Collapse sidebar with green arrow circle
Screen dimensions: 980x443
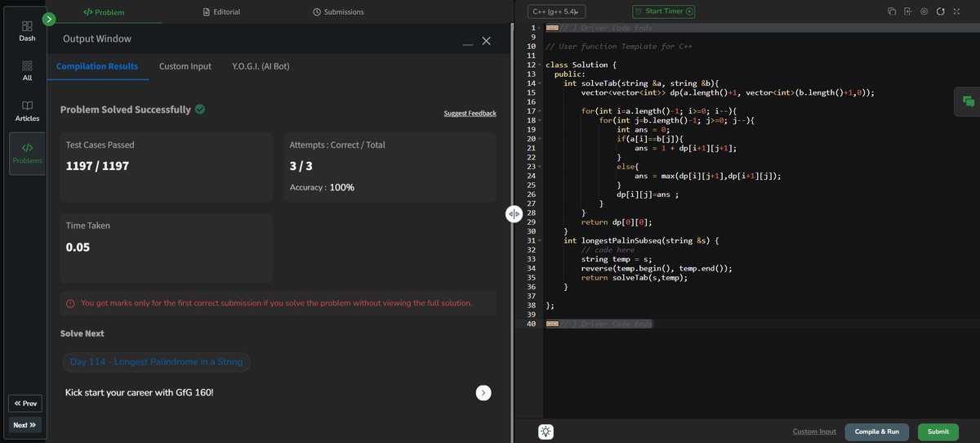click(49, 19)
